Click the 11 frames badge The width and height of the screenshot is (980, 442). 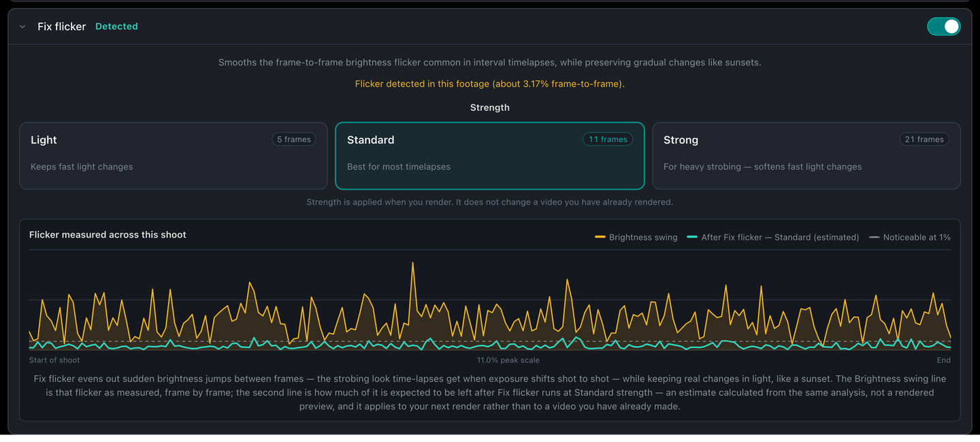point(608,140)
